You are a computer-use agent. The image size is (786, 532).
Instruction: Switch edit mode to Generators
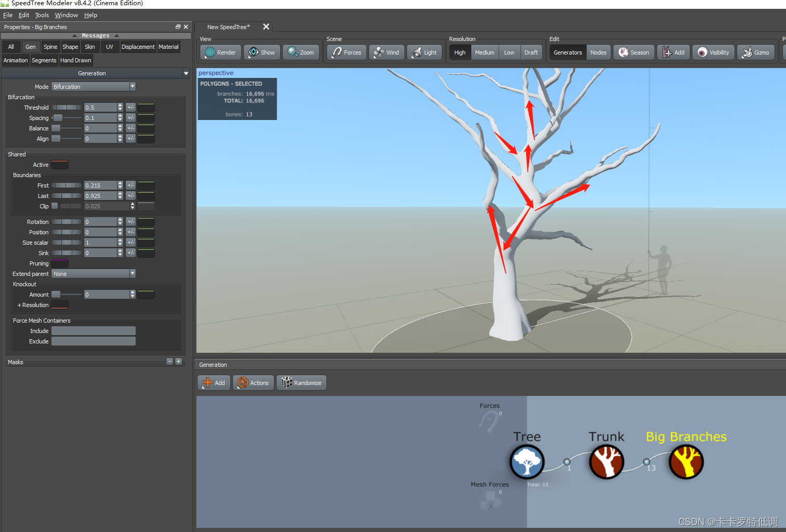click(568, 52)
